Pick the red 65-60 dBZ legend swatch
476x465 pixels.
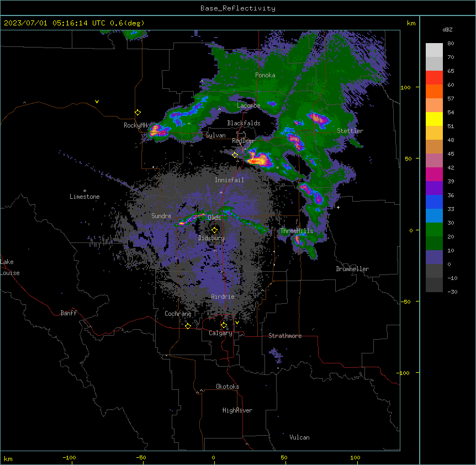434,77
